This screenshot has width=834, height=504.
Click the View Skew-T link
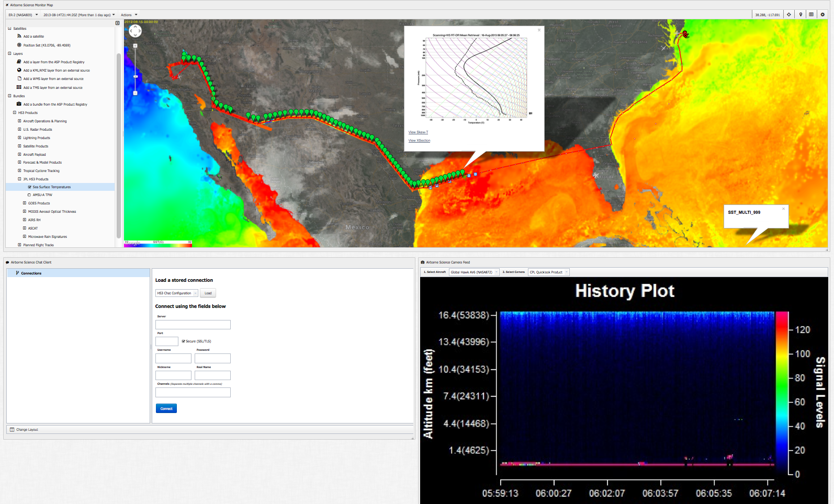418,132
